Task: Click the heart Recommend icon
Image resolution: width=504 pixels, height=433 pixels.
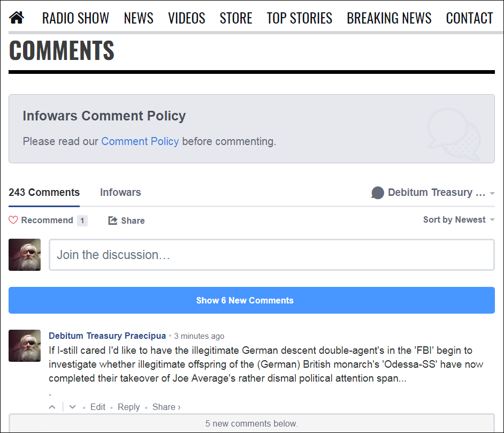Action: 13,220
